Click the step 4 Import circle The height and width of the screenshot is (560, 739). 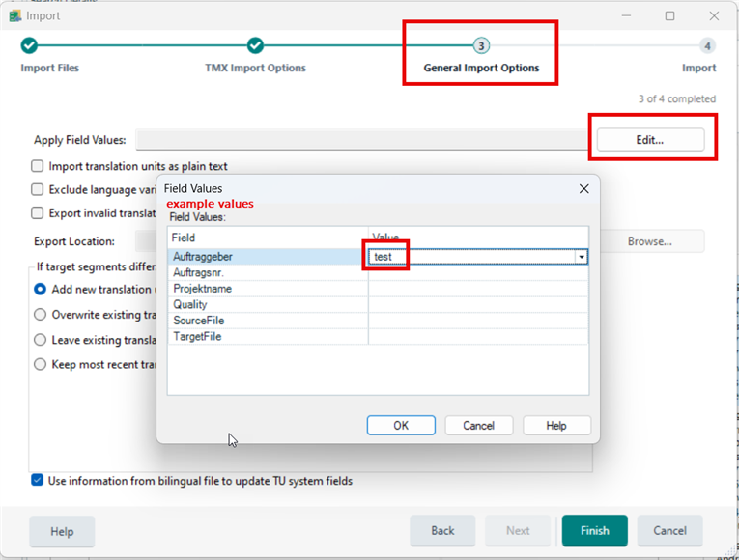pos(707,45)
